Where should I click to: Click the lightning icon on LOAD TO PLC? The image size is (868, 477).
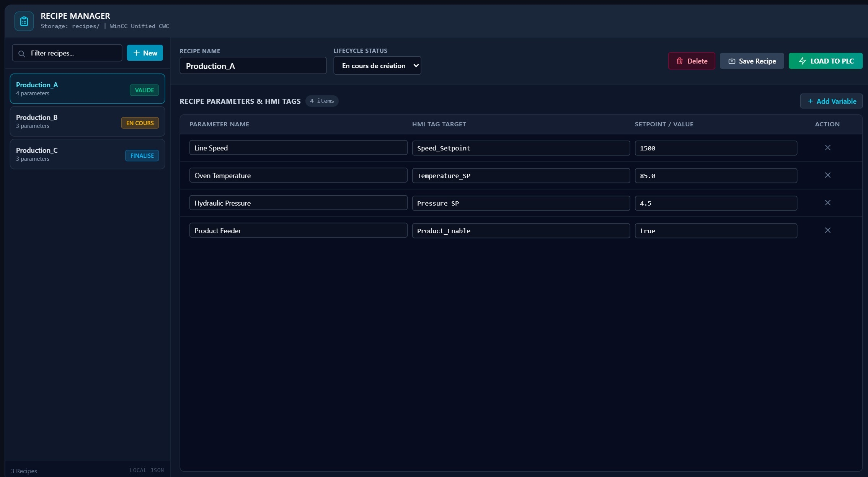[803, 61]
